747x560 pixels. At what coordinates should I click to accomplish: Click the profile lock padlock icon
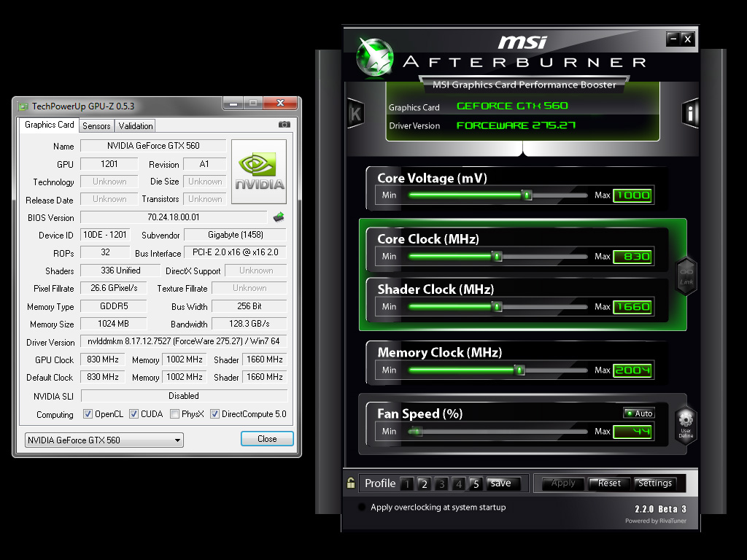(351, 483)
